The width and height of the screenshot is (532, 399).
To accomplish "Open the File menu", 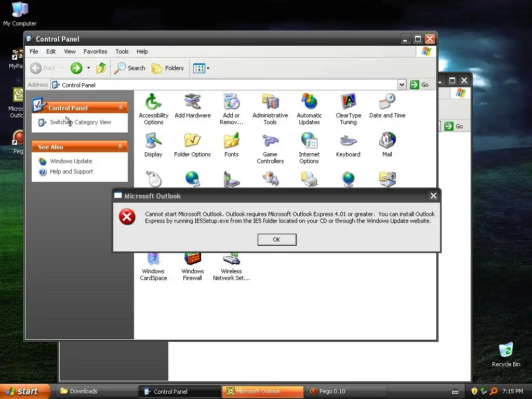I will pos(34,51).
